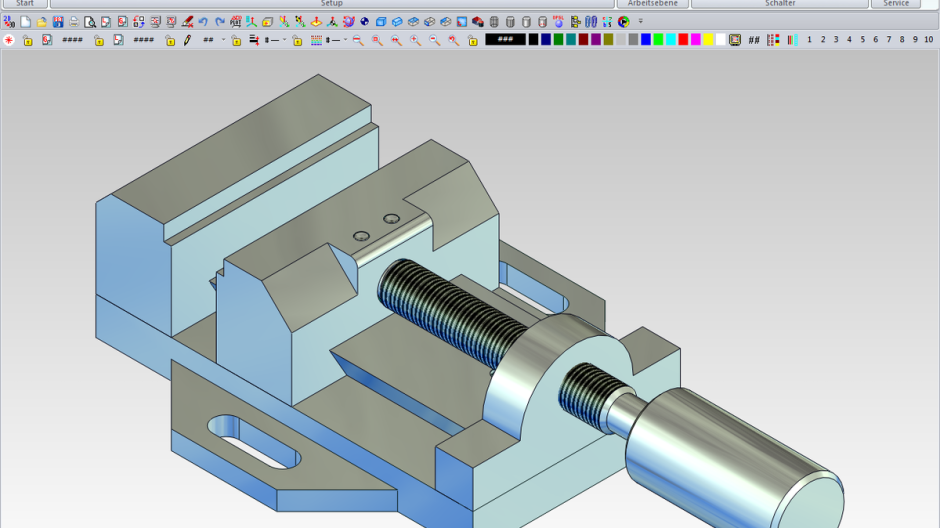Pick the red color swatch
This screenshot has height=528, width=940.
click(x=683, y=40)
